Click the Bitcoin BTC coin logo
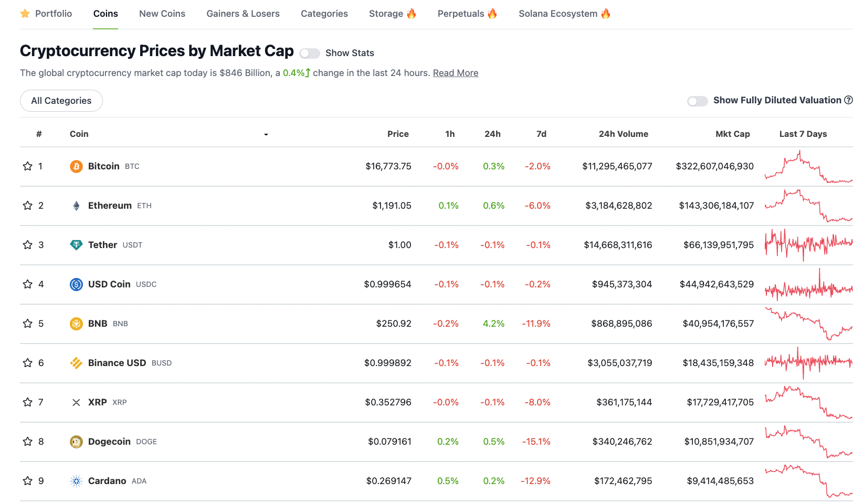Image resolution: width=864 pixels, height=504 pixels. point(76,166)
